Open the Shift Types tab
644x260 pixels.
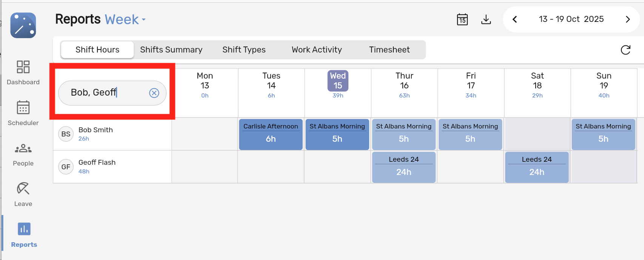(x=244, y=50)
